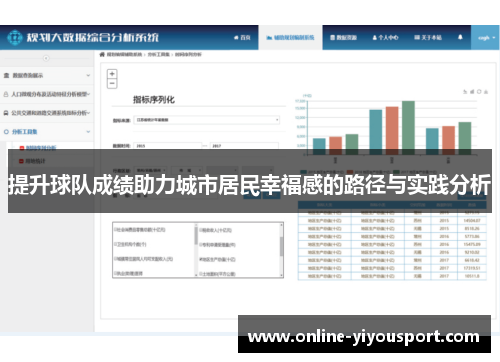
Task: Click table cell value 14504.07
Action: point(472,221)
